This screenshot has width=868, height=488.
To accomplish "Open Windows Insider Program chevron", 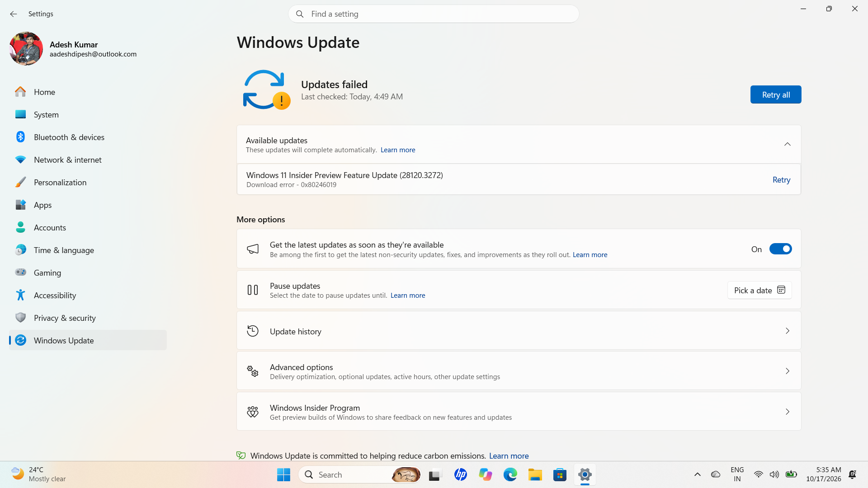I will coord(787,412).
